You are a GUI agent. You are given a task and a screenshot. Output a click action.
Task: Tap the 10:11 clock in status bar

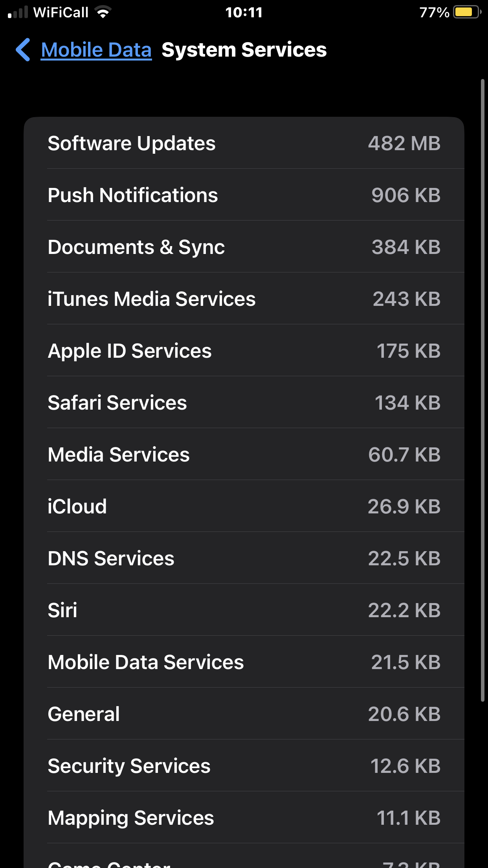click(x=244, y=13)
